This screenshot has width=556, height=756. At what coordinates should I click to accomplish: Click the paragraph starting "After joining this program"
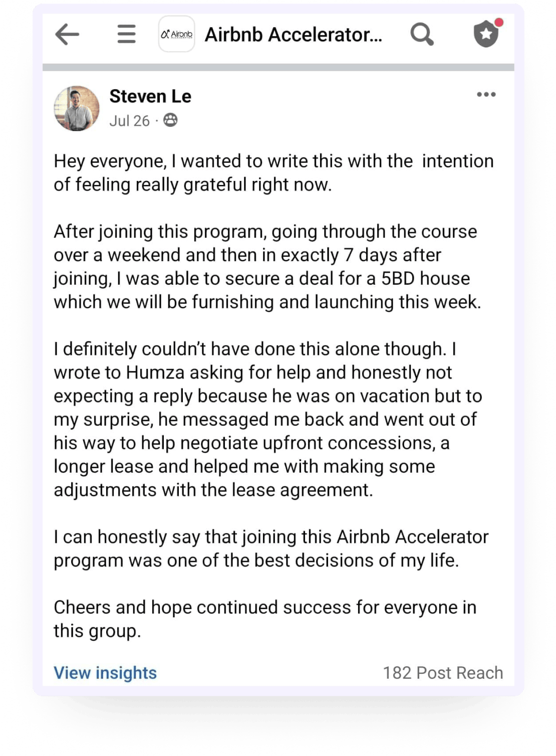tap(267, 267)
